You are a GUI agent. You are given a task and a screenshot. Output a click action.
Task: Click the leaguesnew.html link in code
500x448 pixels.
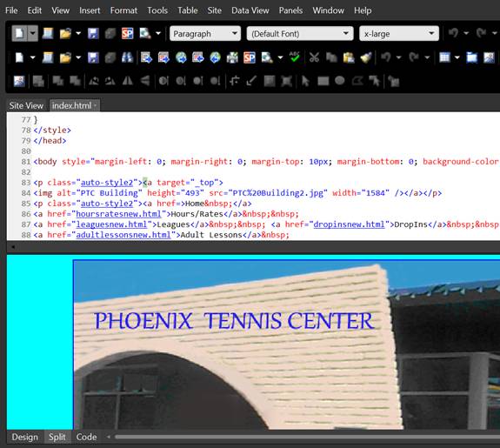(111, 224)
